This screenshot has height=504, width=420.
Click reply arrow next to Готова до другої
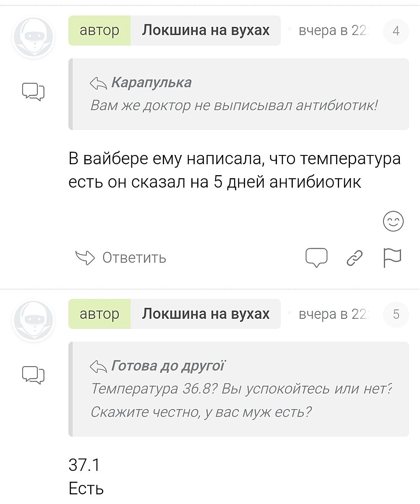tap(99, 367)
